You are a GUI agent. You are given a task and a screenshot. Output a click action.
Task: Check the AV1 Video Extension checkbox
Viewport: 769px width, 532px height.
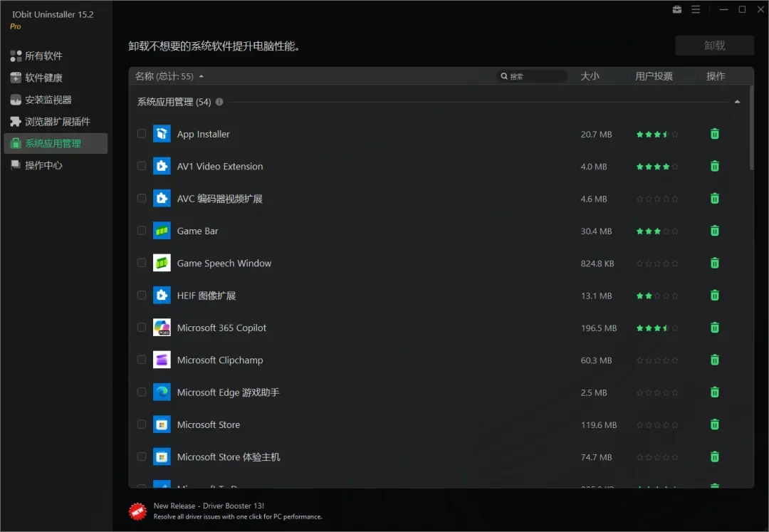(141, 166)
